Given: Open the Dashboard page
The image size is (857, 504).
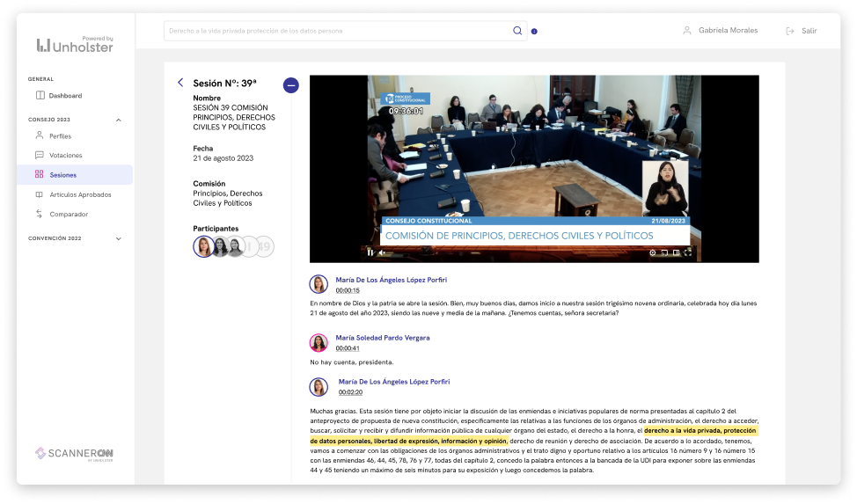Looking at the screenshot, I should pos(65,96).
